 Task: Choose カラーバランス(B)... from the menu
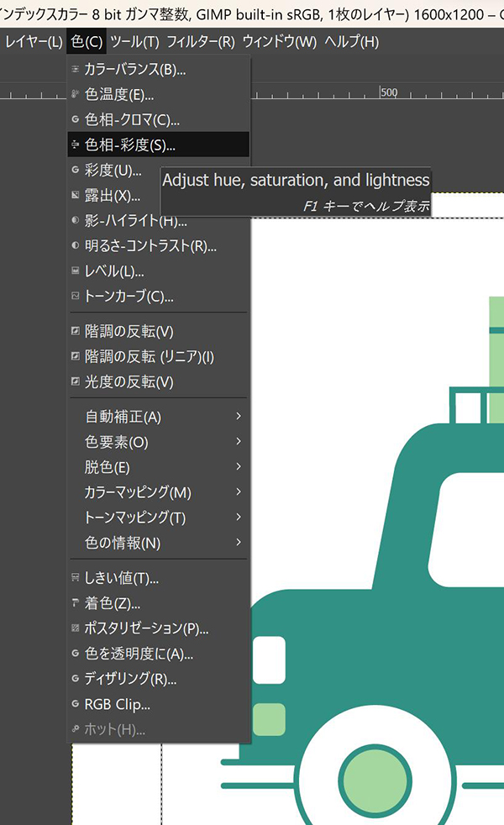(x=159, y=69)
